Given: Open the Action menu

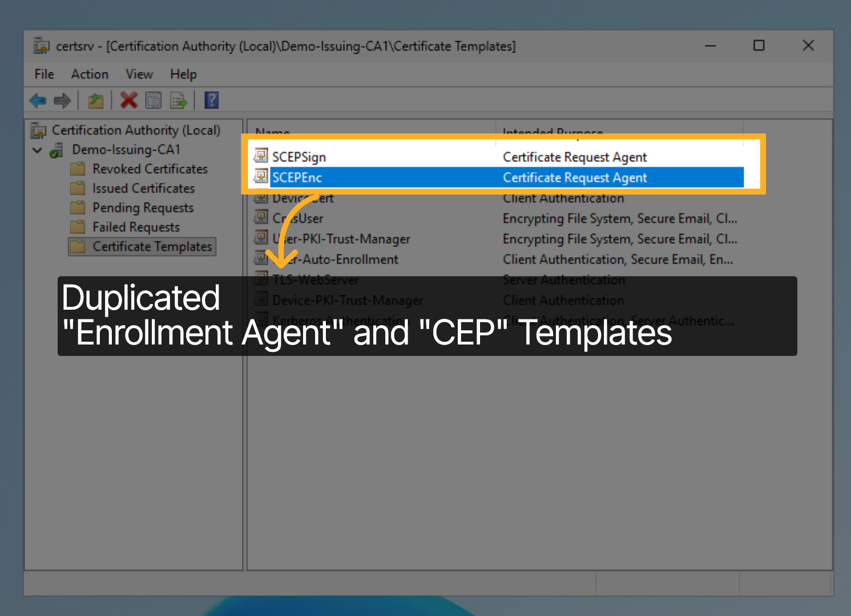Looking at the screenshot, I should click(90, 74).
